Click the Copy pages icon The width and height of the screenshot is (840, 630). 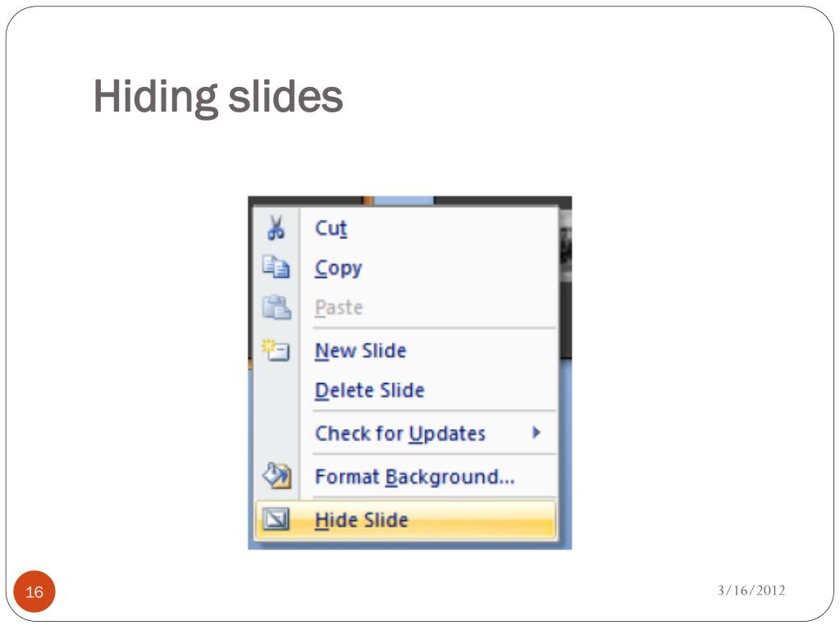276,267
